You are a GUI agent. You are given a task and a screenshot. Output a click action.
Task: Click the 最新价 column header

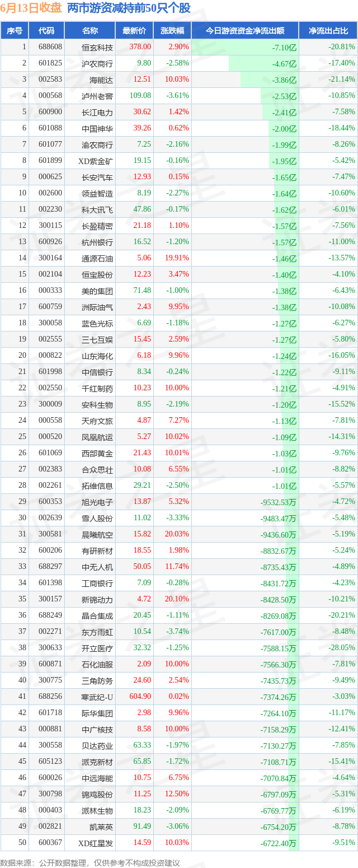[134, 31]
